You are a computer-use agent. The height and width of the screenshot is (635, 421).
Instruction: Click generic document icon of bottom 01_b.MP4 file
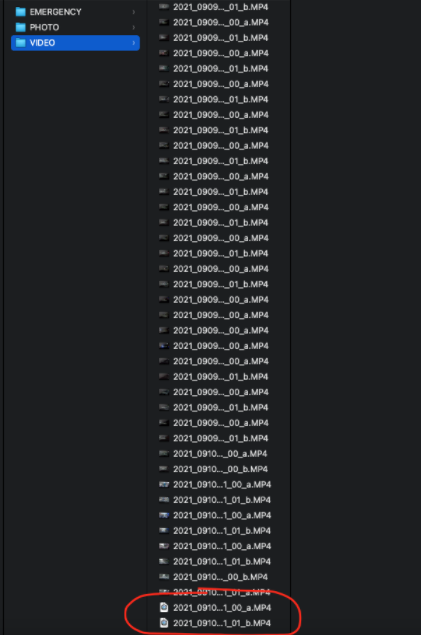coord(164,622)
